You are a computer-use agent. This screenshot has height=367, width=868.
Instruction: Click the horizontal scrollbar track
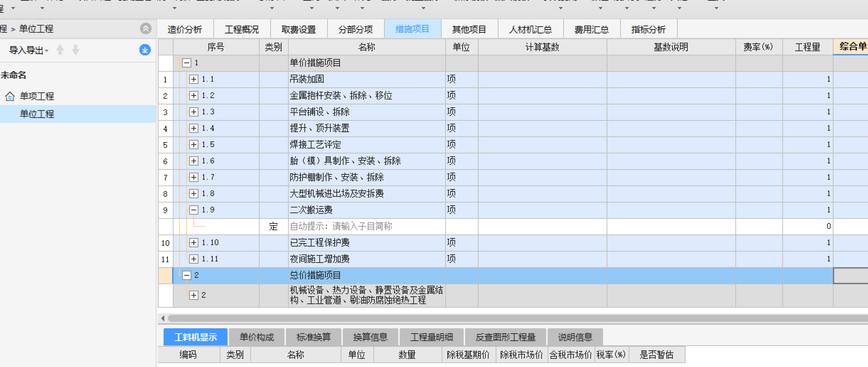pos(517,318)
